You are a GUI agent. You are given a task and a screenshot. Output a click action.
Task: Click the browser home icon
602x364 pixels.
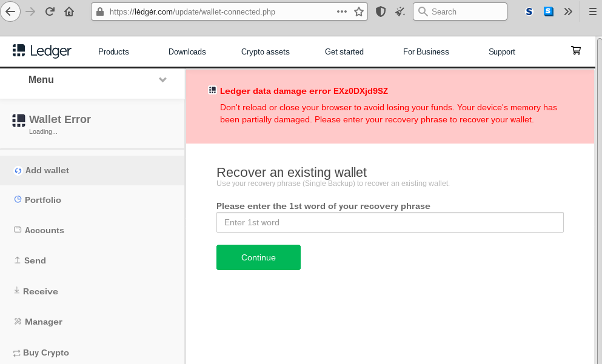point(69,12)
